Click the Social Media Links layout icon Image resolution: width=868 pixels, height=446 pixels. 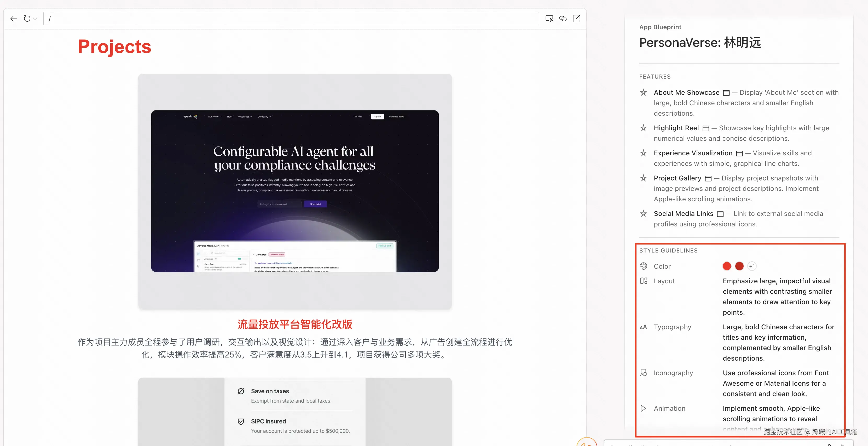pyautogui.click(x=720, y=214)
